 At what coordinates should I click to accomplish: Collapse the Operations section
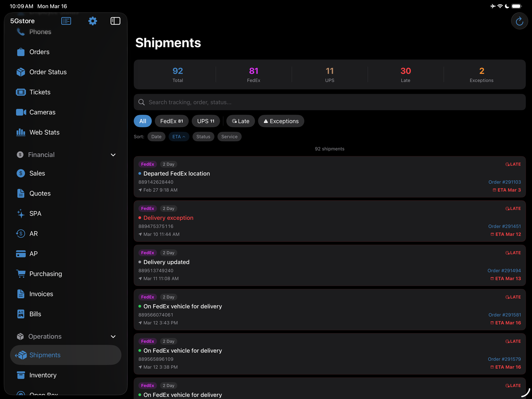[113, 336]
